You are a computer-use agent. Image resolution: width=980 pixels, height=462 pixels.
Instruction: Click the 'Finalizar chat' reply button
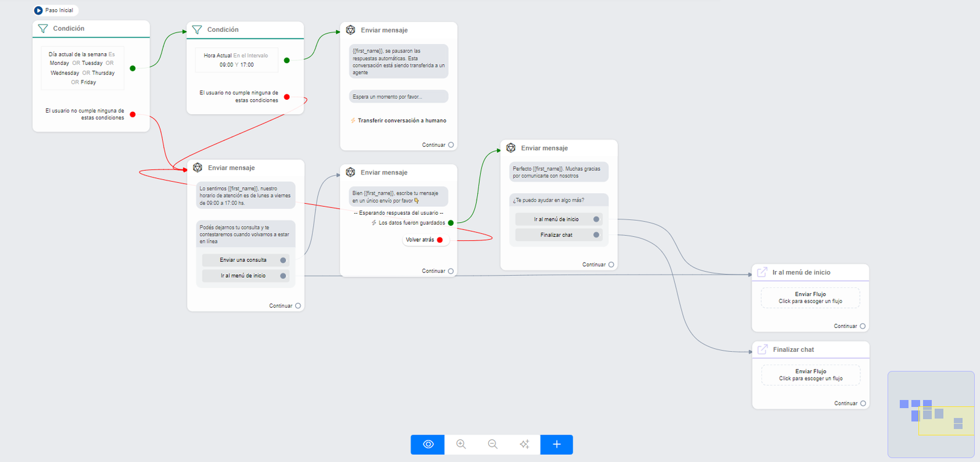coord(557,235)
